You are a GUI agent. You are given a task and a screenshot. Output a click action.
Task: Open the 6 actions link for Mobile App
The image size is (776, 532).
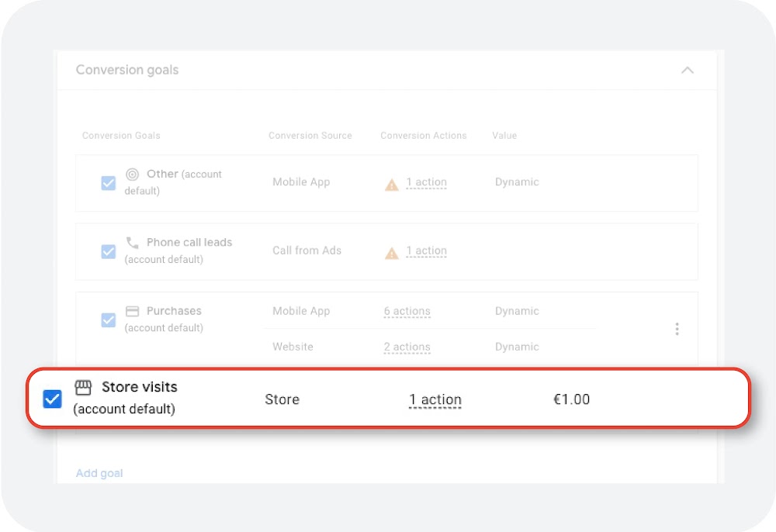tap(407, 310)
